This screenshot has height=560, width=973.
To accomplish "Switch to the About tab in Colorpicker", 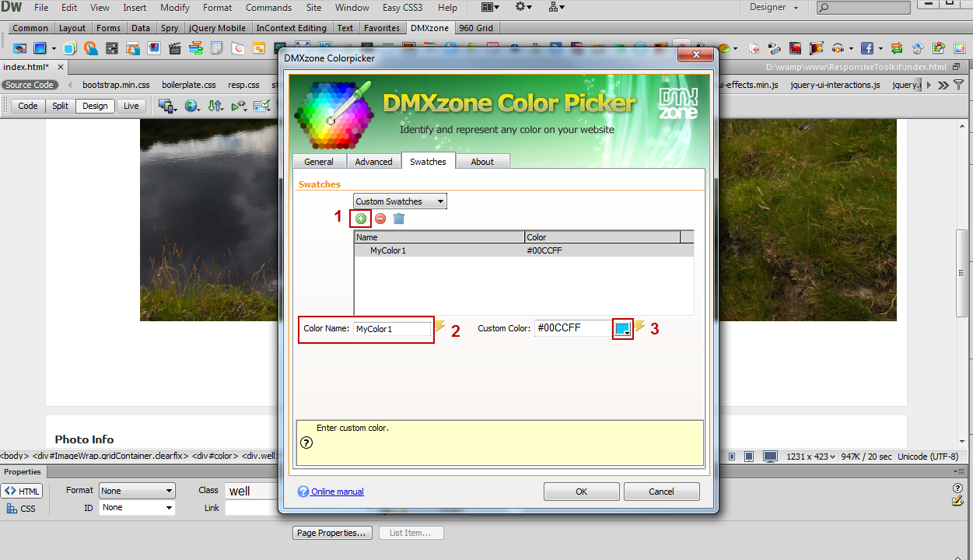I will (x=482, y=162).
